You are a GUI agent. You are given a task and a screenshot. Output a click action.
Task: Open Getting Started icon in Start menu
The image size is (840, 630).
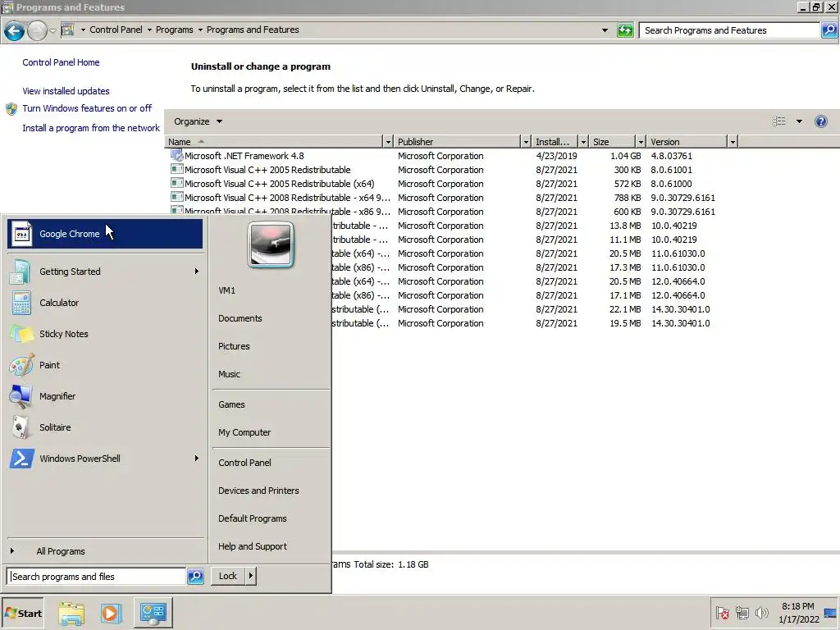click(x=21, y=272)
